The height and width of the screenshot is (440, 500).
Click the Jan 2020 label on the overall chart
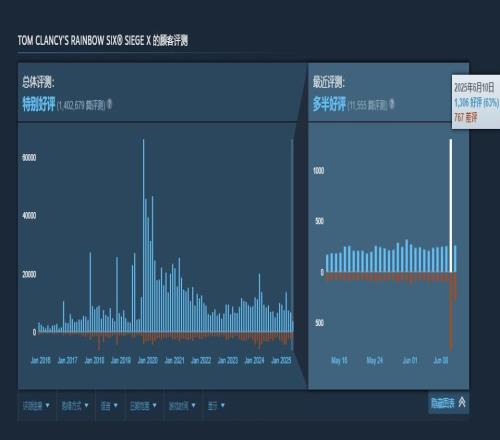tap(148, 360)
